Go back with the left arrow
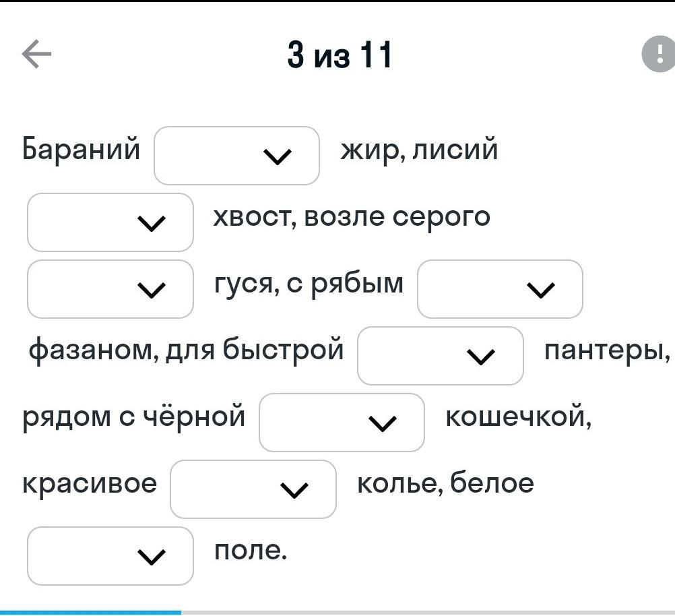The height and width of the screenshot is (616, 675). click(36, 54)
